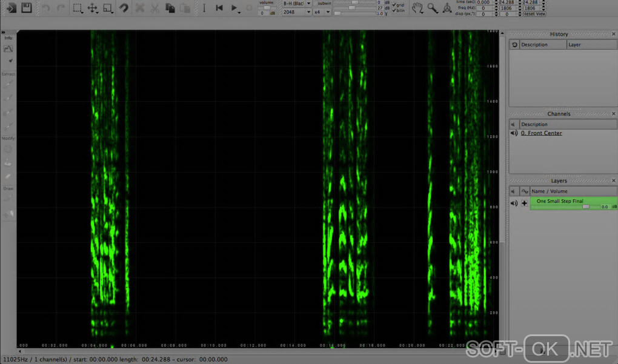Select the rectangular selection tool

[x=77, y=8]
